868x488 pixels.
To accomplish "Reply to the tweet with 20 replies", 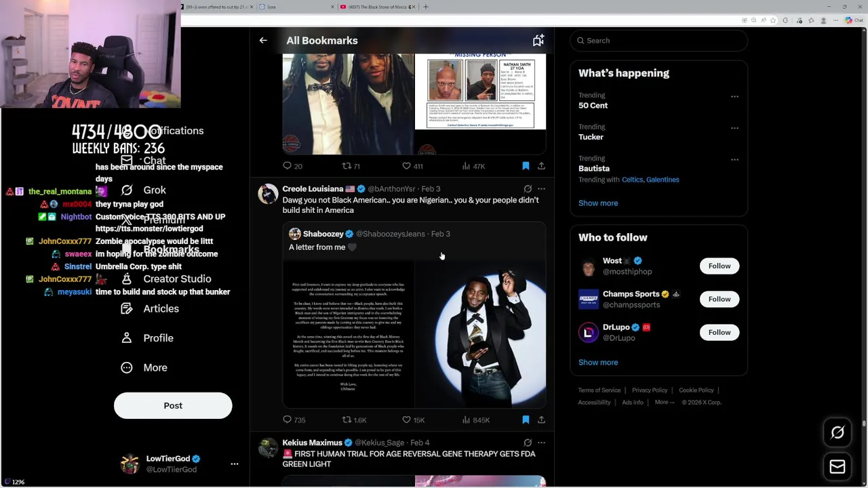I will pyautogui.click(x=293, y=166).
